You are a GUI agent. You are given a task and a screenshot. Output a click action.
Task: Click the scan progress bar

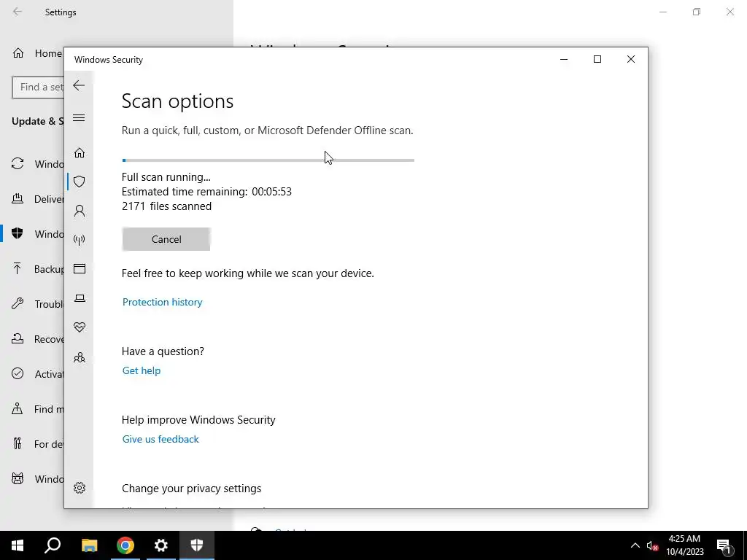pos(268,160)
